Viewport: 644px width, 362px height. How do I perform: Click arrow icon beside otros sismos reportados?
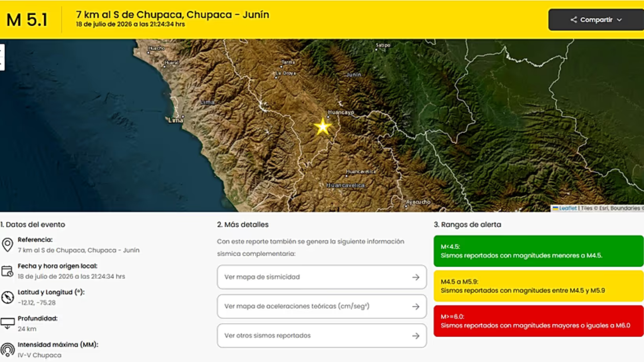click(416, 336)
